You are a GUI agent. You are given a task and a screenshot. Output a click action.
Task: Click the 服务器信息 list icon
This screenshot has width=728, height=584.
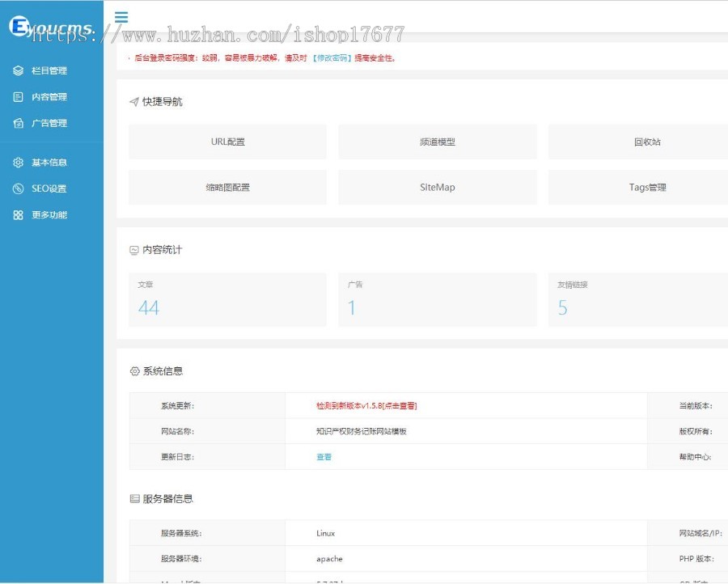134,499
